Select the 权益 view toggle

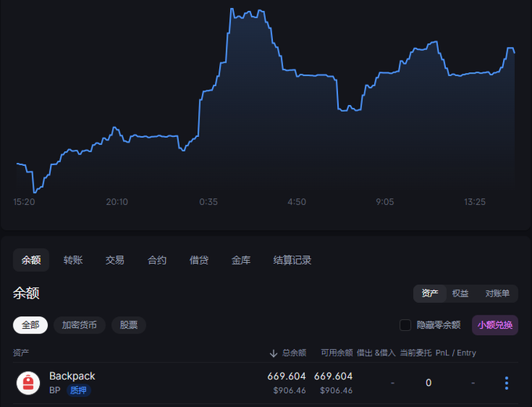coord(460,294)
